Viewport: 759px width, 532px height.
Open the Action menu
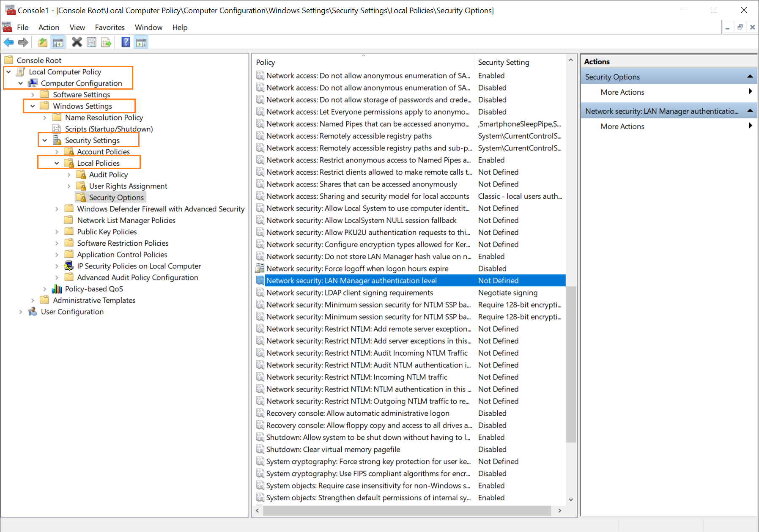(49, 27)
